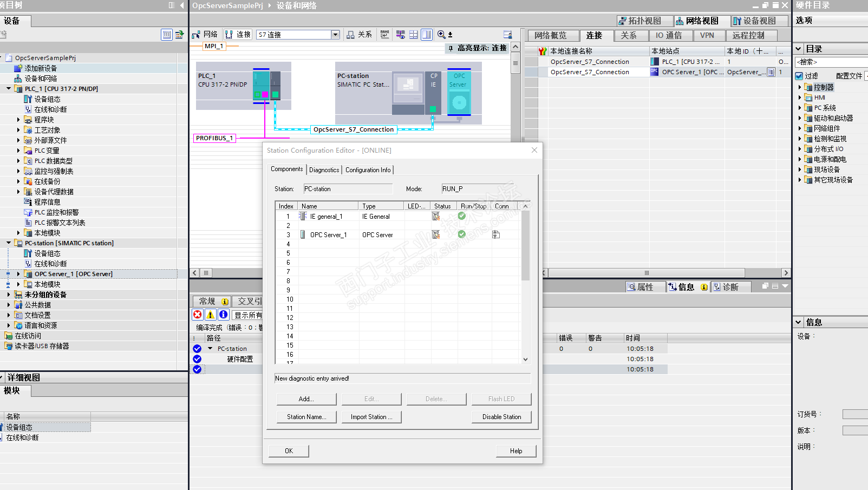Image resolution: width=868 pixels, height=490 pixels.
Task: Click the 添加新设备 add device icon
Action: (18, 68)
